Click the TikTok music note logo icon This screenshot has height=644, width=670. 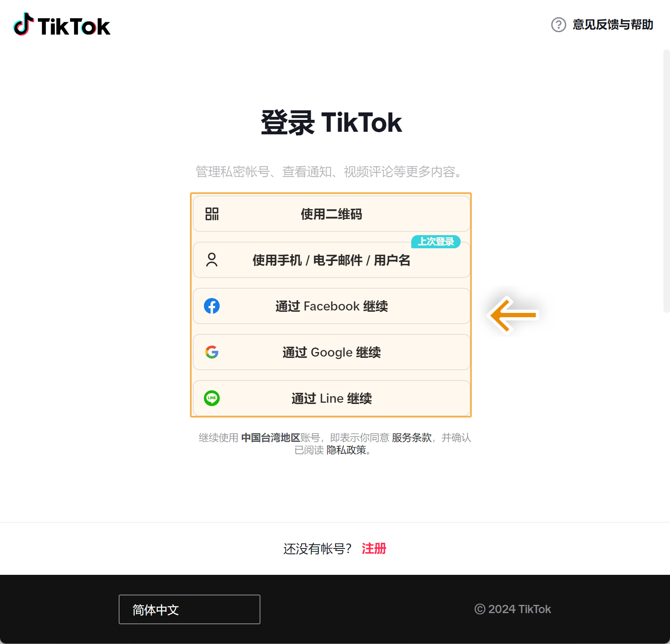pos(23,25)
